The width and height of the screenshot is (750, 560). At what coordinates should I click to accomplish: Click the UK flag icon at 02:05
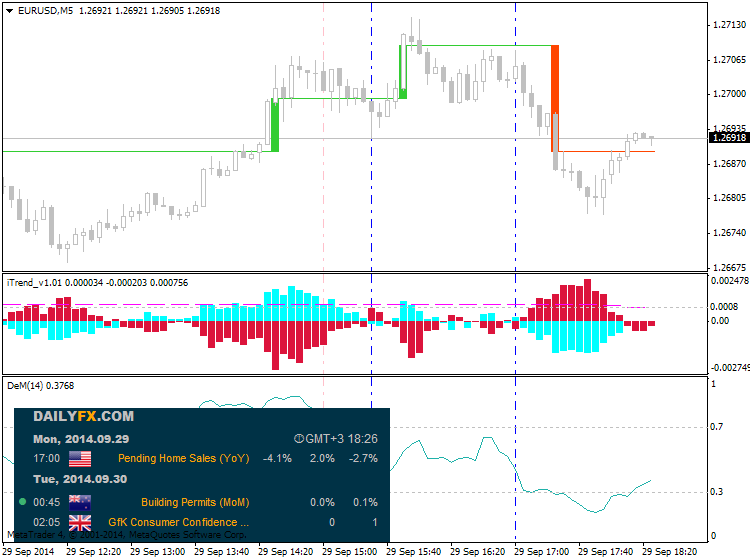click(80, 523)
